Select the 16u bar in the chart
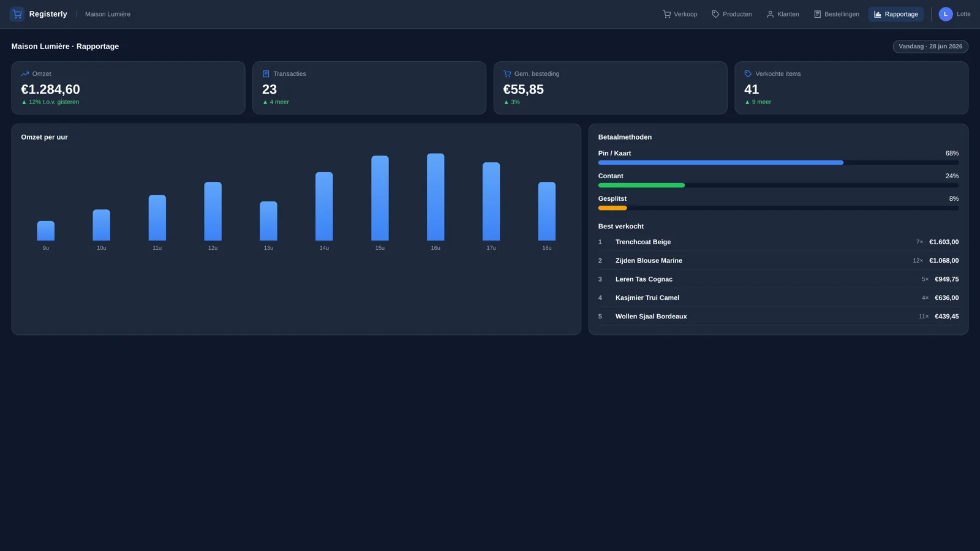 click(x=435, y=197)
